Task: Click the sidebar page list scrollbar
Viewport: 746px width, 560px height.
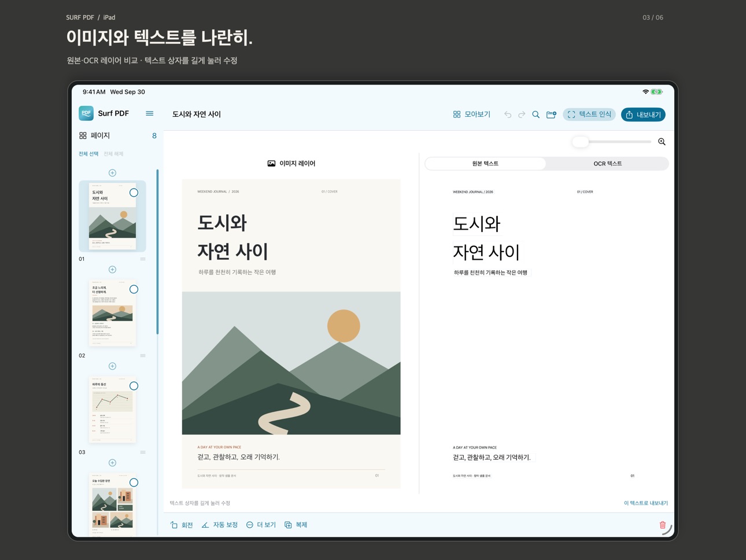Action: tap(157, 252)
